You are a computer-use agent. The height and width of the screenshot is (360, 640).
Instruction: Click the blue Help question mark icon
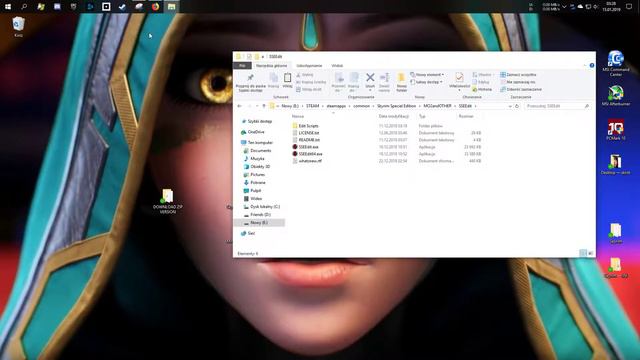(x=591, y=65)
